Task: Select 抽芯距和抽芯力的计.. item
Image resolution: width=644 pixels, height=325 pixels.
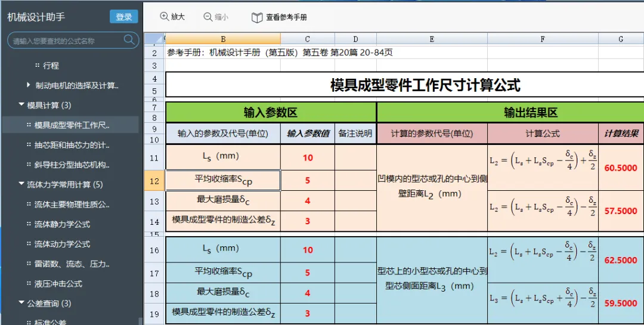Action: click(x=72, y=145)
